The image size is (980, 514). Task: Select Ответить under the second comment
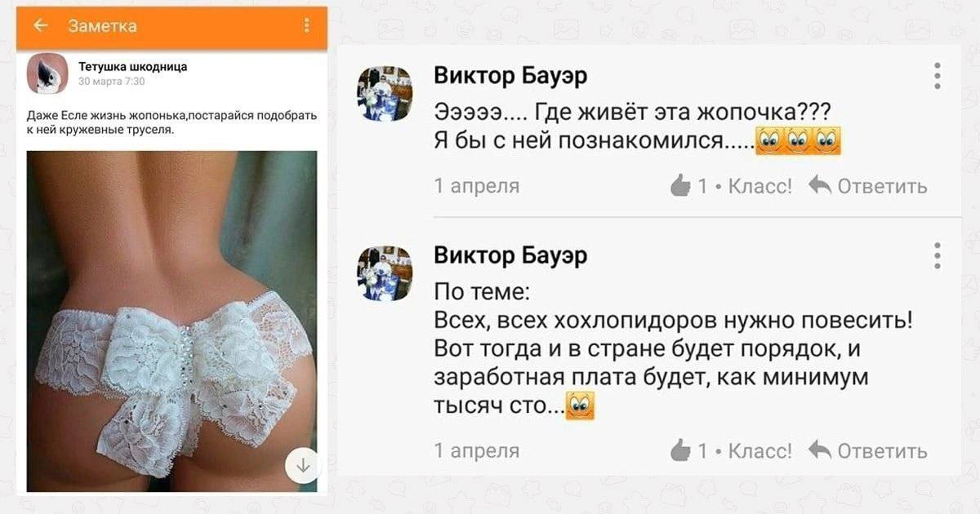tap(882, 450)
